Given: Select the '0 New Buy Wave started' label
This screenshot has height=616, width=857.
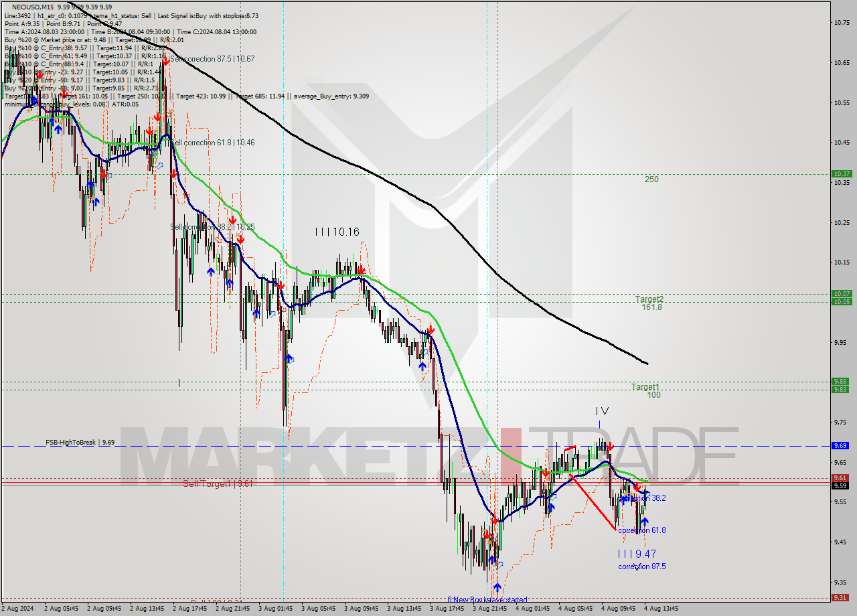Looking at the screenshot, I should 487,600.
